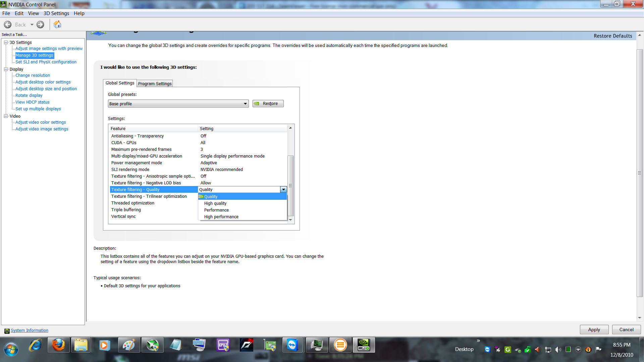Click the main page vertical scrollbar
Image resolution: width=644 pixels, height=362 pixels.
pyautogui.click(x=640, y=173)
